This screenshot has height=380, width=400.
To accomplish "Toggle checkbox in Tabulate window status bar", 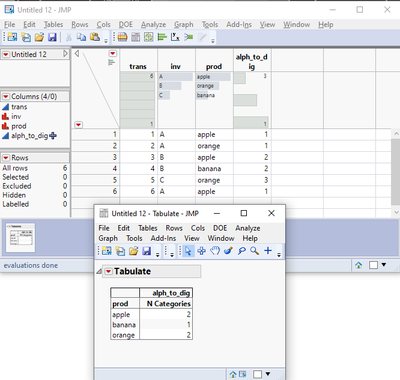I will pos(258,374).
